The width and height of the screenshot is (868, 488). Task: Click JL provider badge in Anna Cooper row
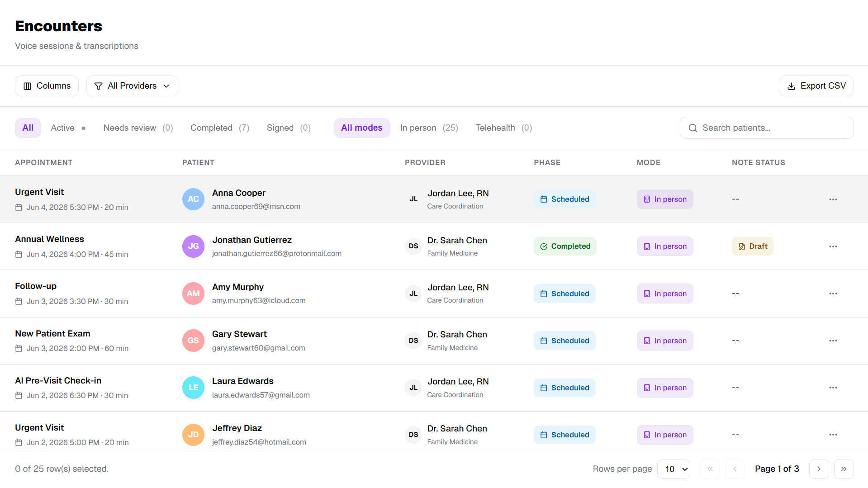pyautogui.click(x=413, y=199)
